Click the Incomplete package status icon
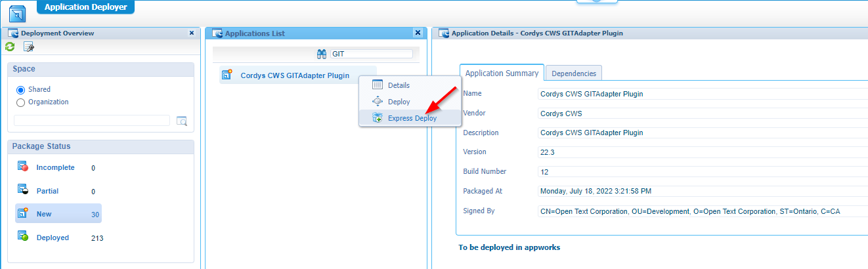868x269 pixels. (x=23, y=167)
